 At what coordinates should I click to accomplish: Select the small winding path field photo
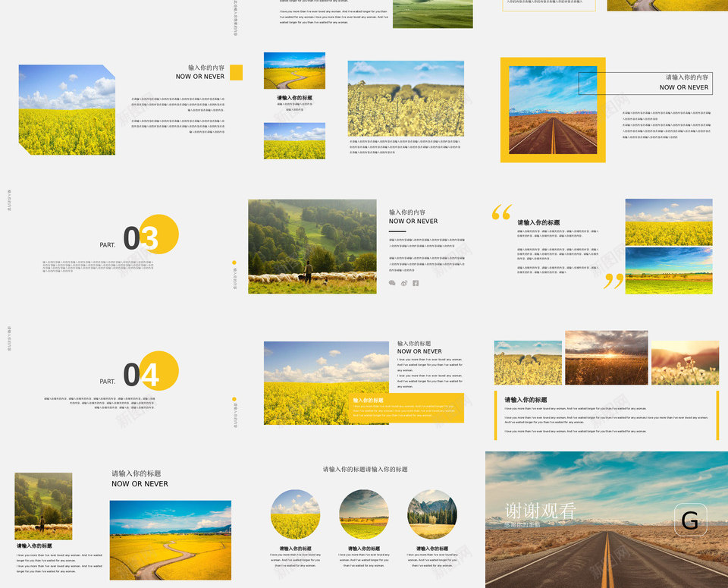(294, 71)
